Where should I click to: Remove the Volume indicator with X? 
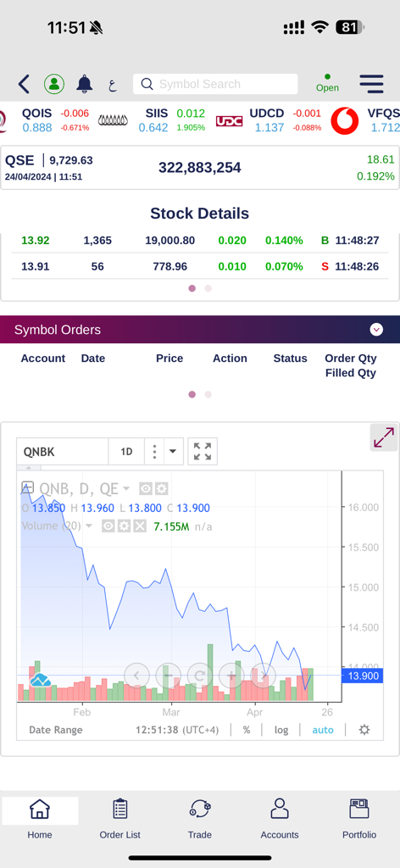[x=140, y=526]
